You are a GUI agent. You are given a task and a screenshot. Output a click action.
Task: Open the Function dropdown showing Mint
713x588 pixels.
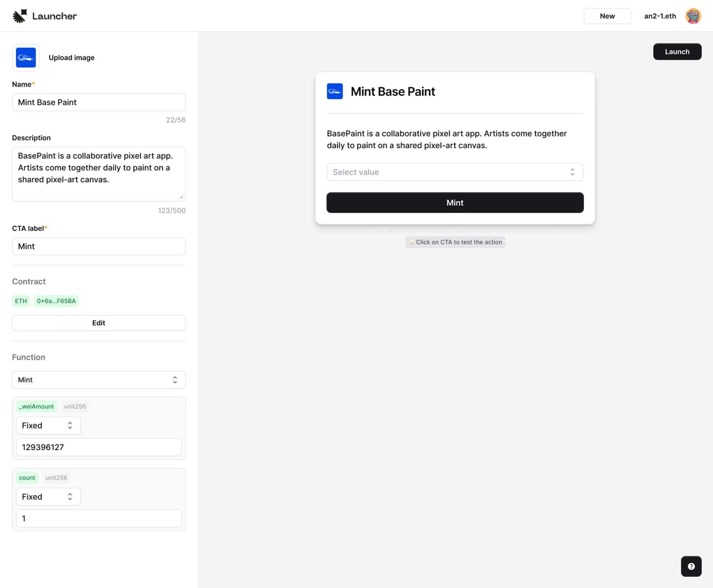pos(99,380)
